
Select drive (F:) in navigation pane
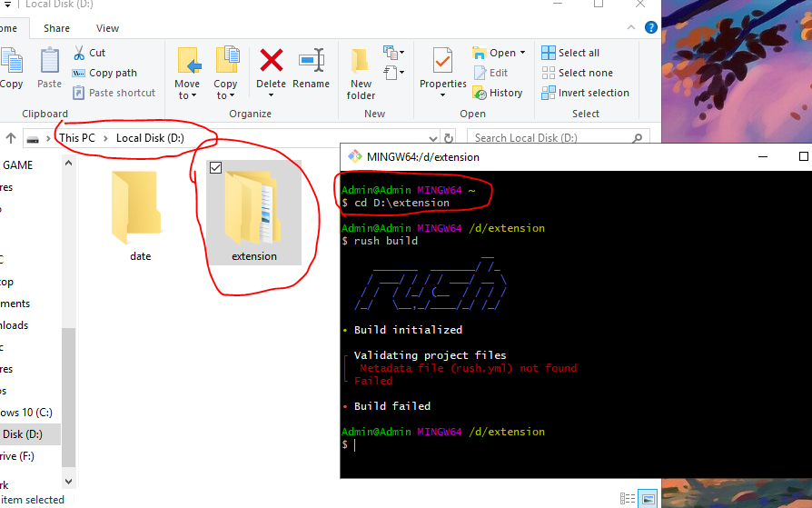(x=17, y=456)
